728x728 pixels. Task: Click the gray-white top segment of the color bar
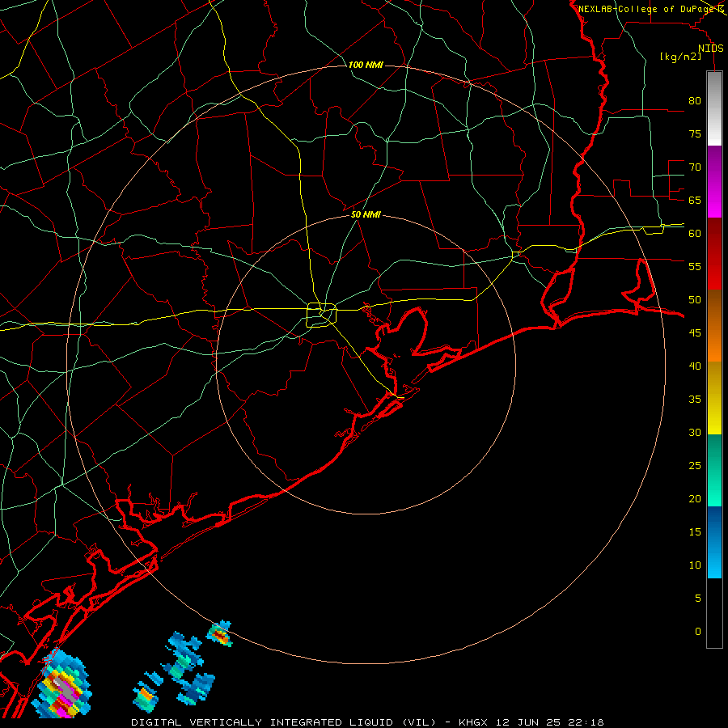coord(714,109)
